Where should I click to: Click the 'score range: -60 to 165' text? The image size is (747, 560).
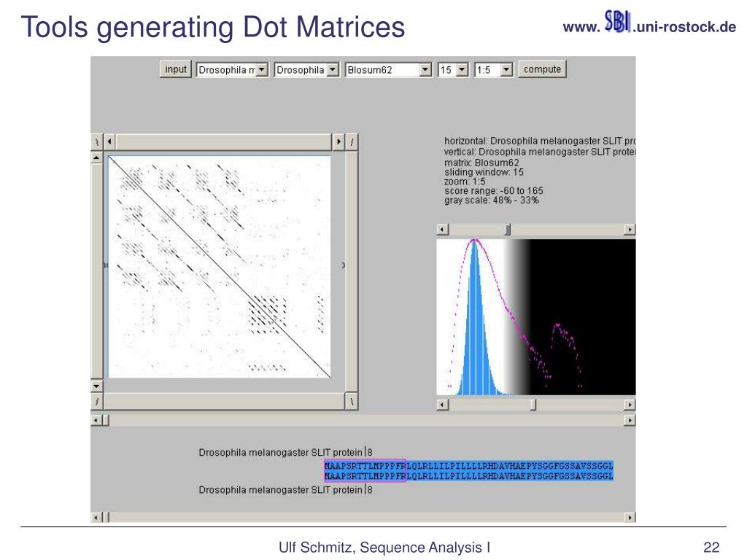coord(494,190)
